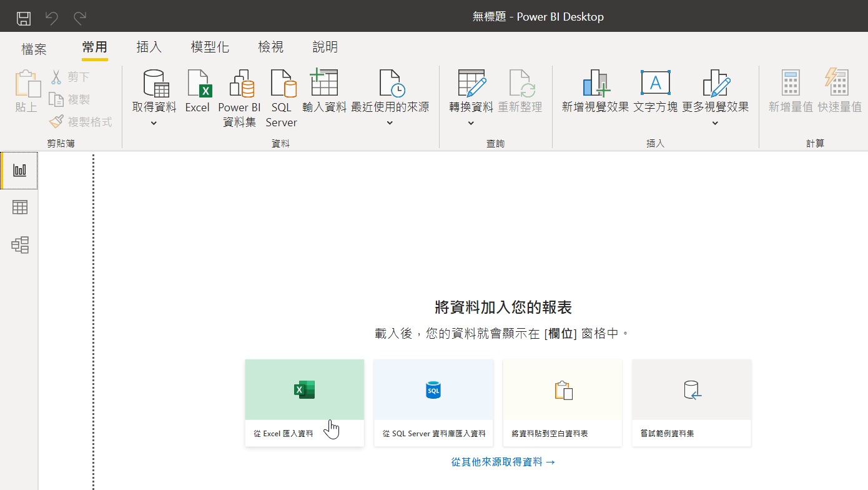Expand the 取得資料 dropdown arrow

pyautogui.click(x=154, y=123)
